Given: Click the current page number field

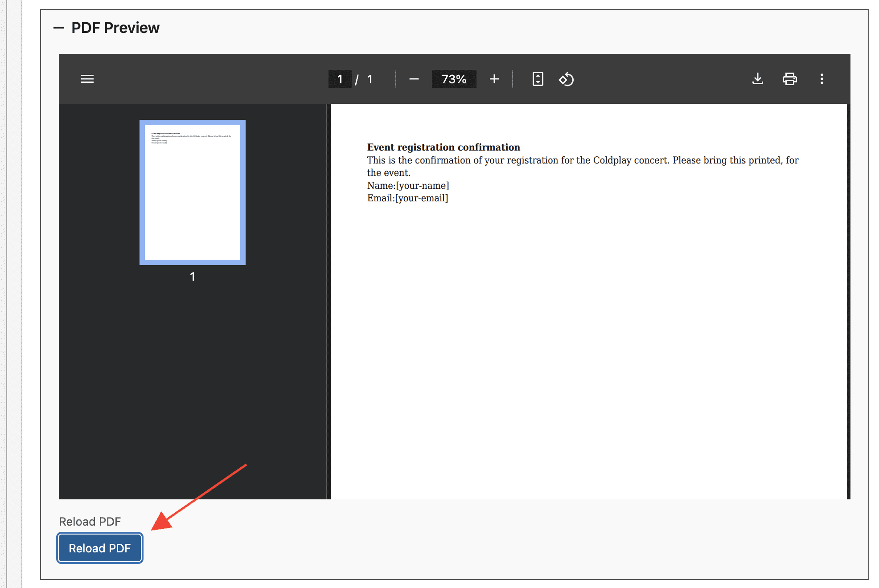Looking at the screenshot, I should coord(340,79).
